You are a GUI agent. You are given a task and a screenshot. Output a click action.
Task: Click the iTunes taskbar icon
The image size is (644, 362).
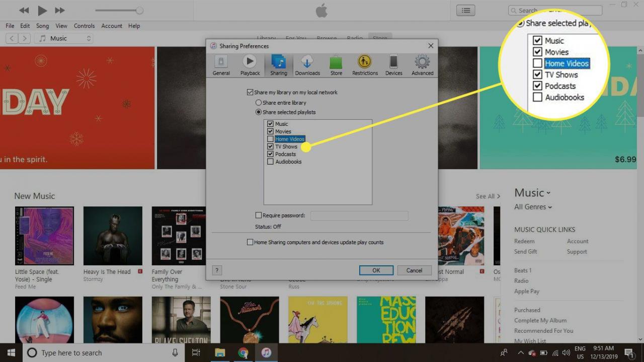pyautogui.click(x=266, y=352)
